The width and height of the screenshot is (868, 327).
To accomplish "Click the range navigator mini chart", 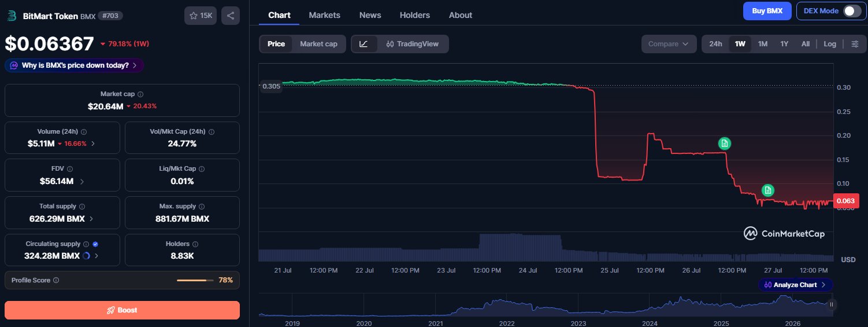I will coord(546,305).
